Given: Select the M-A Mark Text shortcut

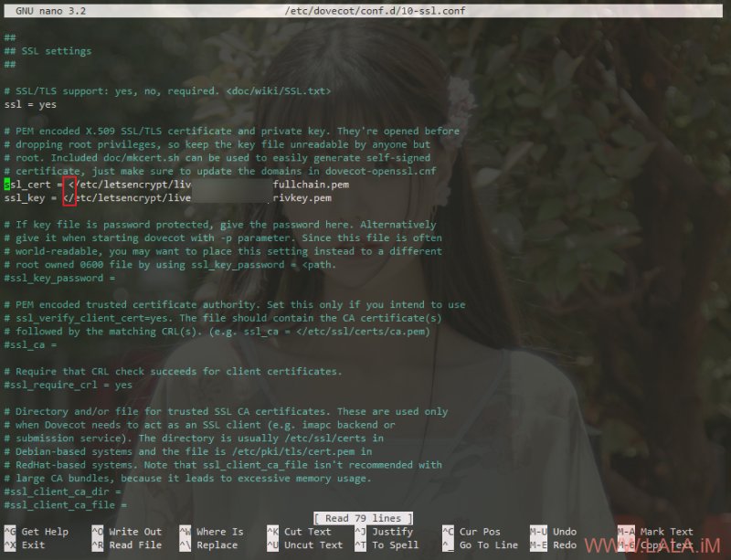Looking at the screenshot, I should pyautogui.click(x=655, y=532).
